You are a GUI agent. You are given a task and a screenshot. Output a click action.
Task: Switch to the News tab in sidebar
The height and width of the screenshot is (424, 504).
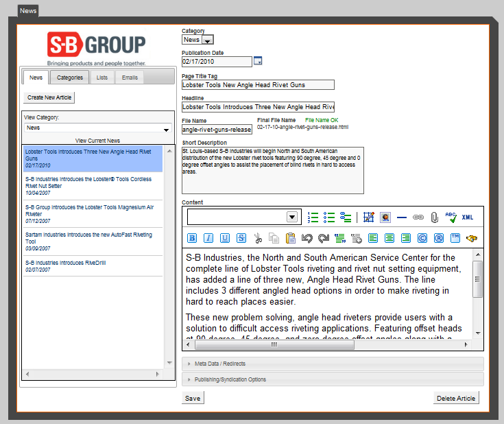(x=36, y=78)
